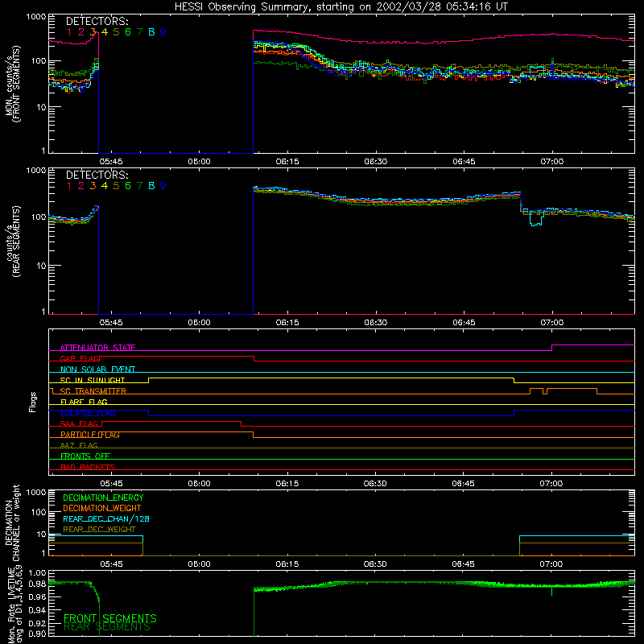
Task: Click the SC_TRANSMITTER flag label
Action: tap(93, 391)
